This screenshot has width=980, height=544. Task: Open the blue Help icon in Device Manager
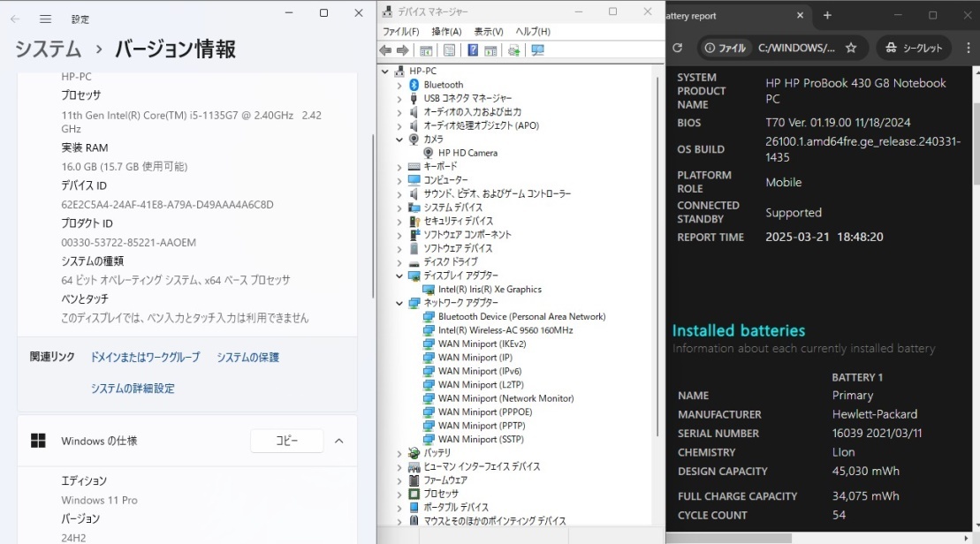pyautogui.click(x=473, y=50)
